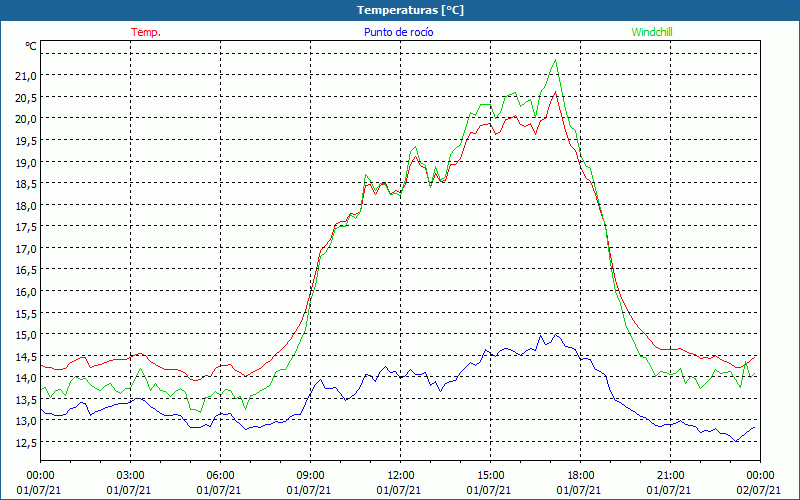800x500 pixels.
Task: Click the '20,5' y-axis value
Action: coord(27,97)
